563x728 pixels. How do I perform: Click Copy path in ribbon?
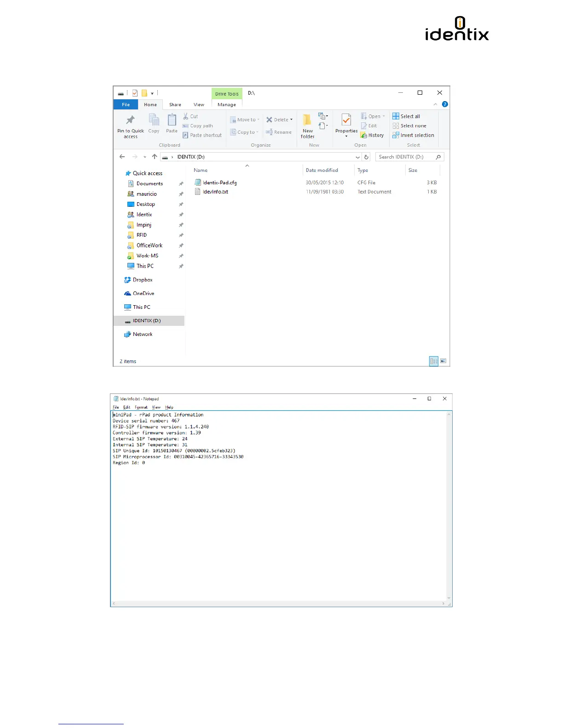pyautogui.click(x=198, y=126)
